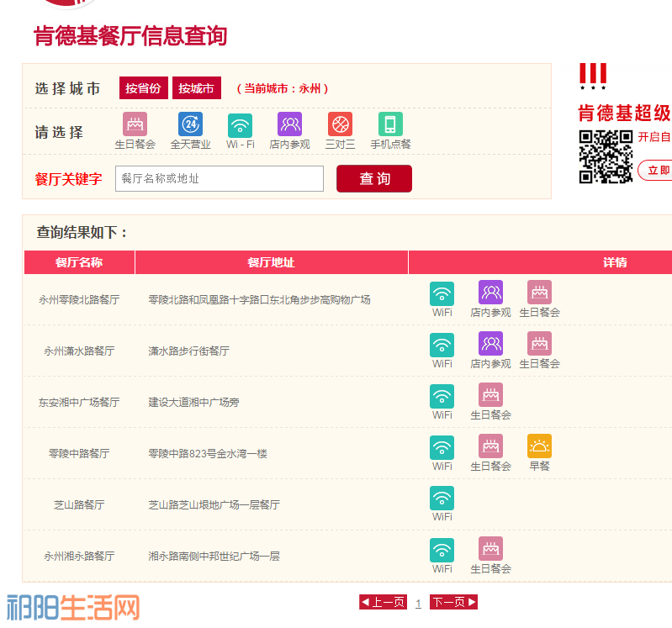The width and height of the screenshot is (672, 628).
Task: Click address 湘永路南侧中邦世纪广场一层
Action: (x=214, y=557)
